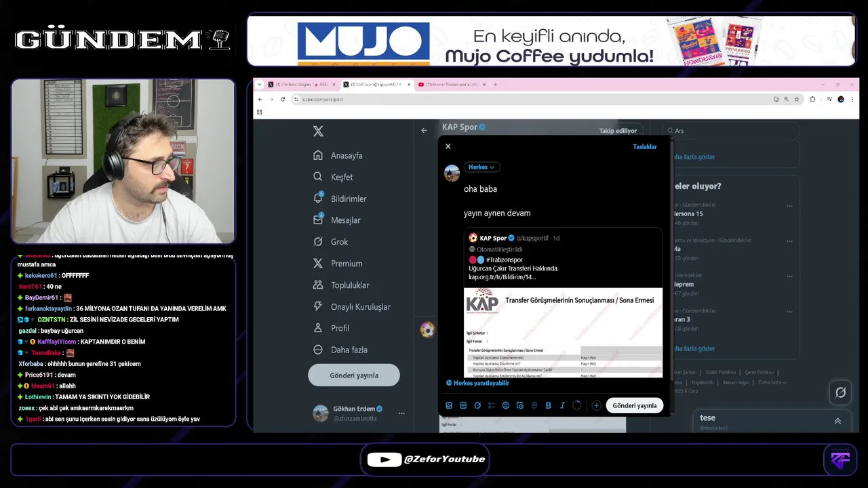Open Bildirimler notifications
This screenshot has width=868, height=488.
click(x=340, y=199)
